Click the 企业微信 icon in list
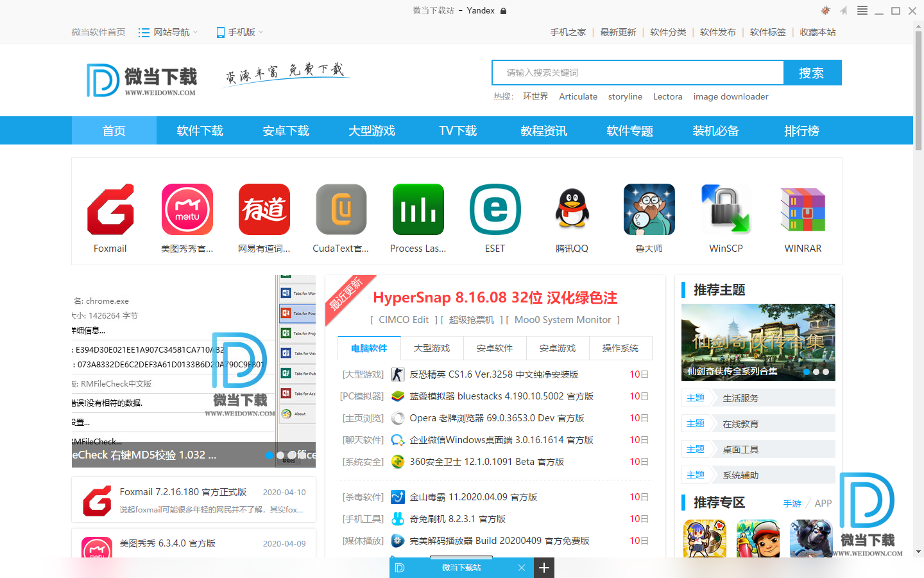The height and width of the screenshot is (578, 924). pos(398,440)
